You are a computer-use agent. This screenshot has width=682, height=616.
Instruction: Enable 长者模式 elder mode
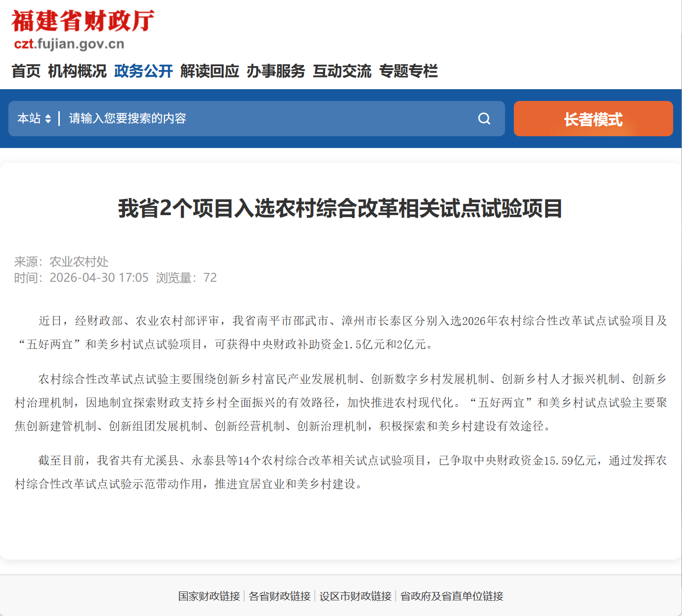[x=593, y=119]
